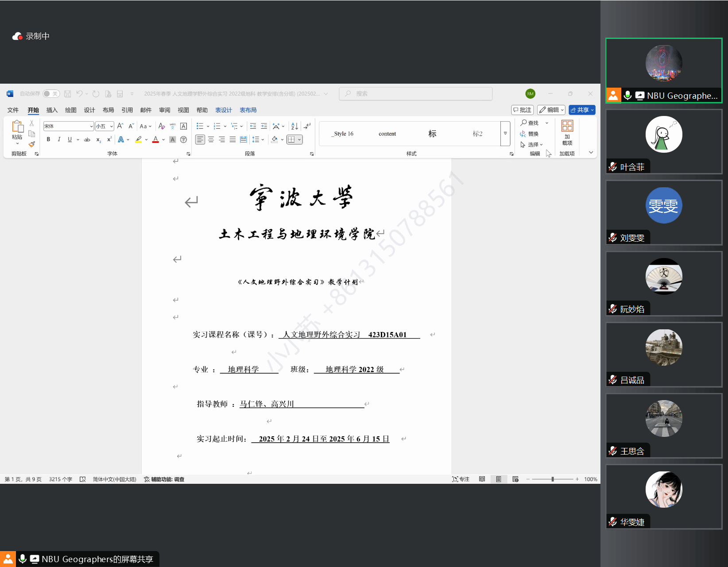
Task: Click the 共享 (Share) button
Action: click(x=582, y=110)
